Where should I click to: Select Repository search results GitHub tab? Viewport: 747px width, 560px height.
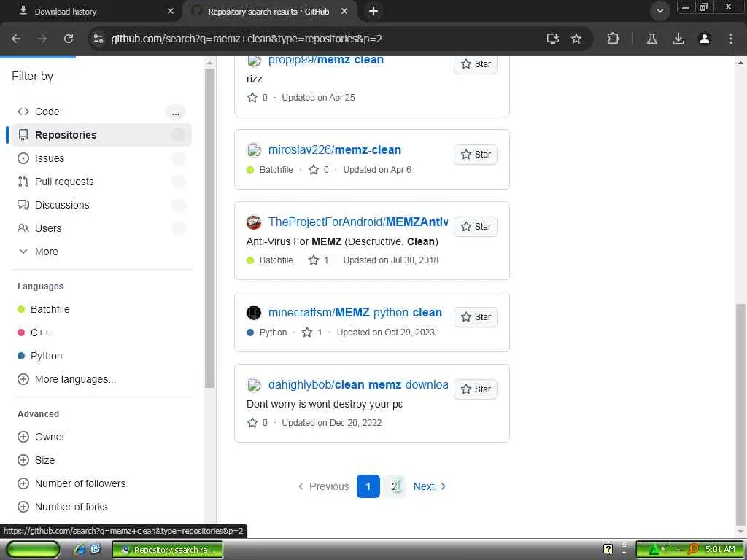coord(268,12)
